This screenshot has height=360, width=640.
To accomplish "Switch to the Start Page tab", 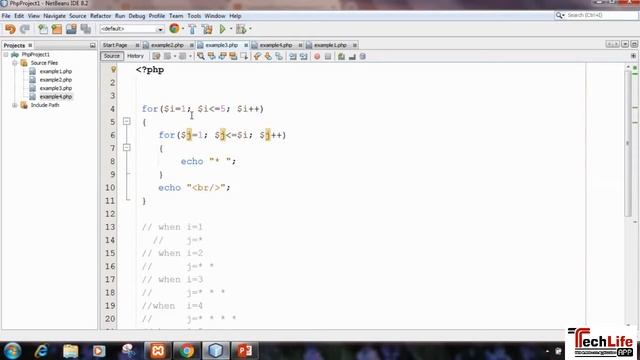I will [115, 45].
